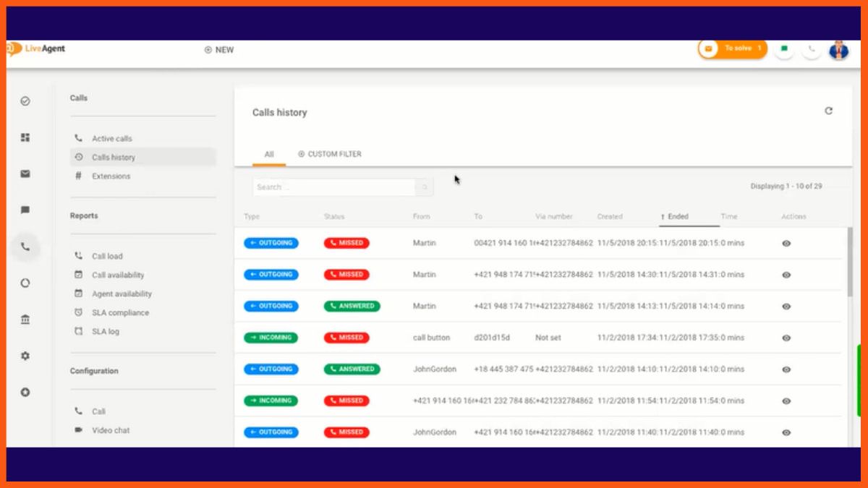Viewport: 868px width, 488px height.
Task: Open the tickets checkmark icon in sidebar
Action: [25, 101]
